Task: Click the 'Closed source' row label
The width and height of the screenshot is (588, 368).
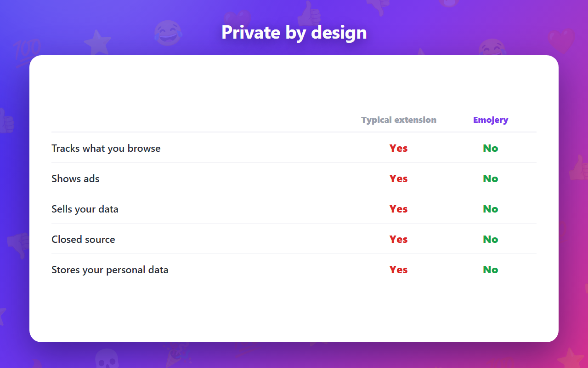Action: point(83,239)
